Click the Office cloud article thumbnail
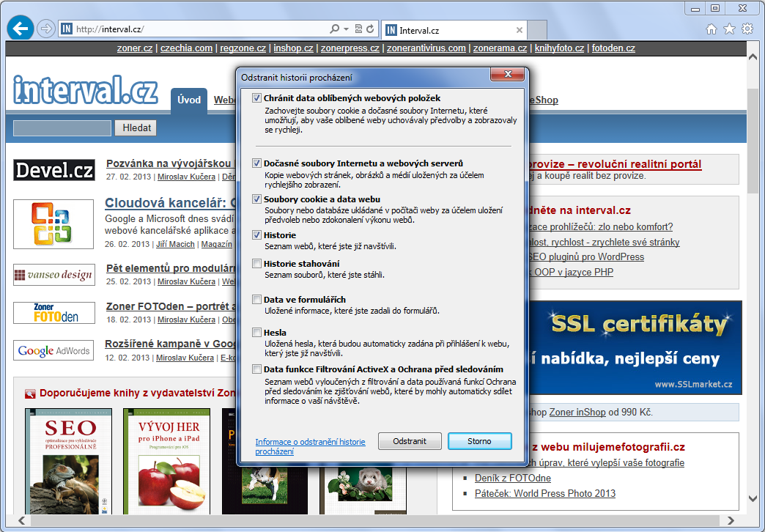Image resolution: width=765 pixels, height=532 pixels. (x=53, y=224)
